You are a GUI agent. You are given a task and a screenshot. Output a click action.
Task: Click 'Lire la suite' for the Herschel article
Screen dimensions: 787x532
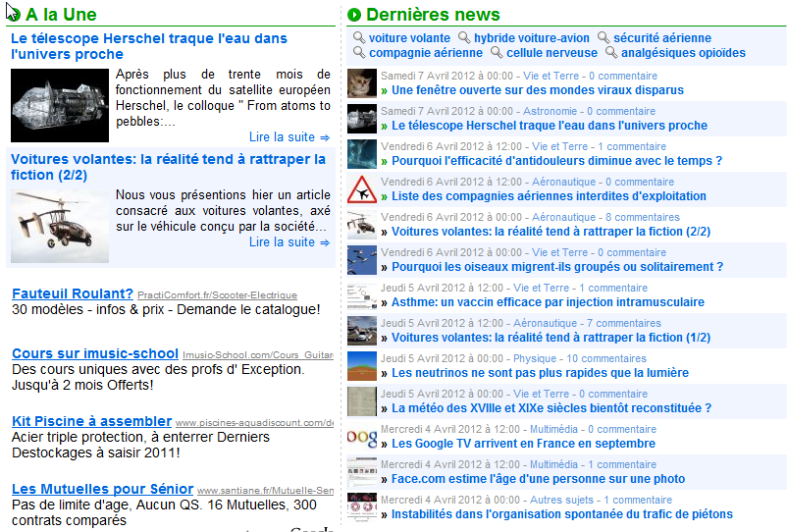point(289,137)
